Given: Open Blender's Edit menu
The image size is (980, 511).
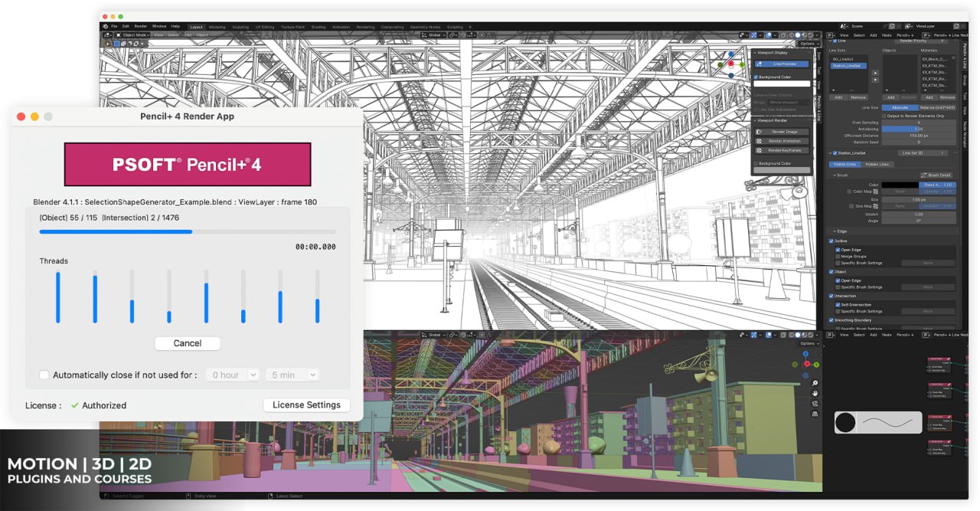Looking at the screenshot, I should click(x=126, y=26).
